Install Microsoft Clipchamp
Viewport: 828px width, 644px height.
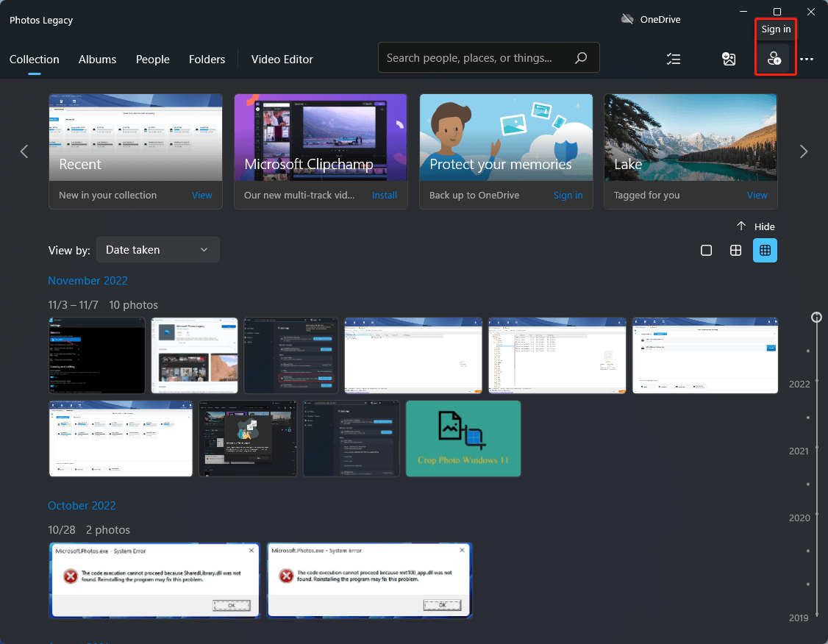384,195
